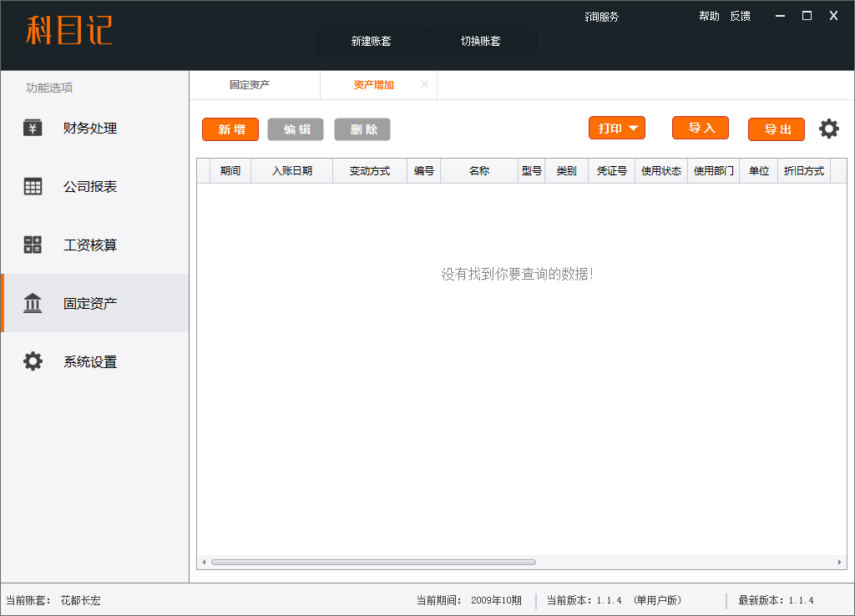
Task: Click the 系统设置 gear icon in sidebar
Action: pyautogui.click(x=33, y=361)
